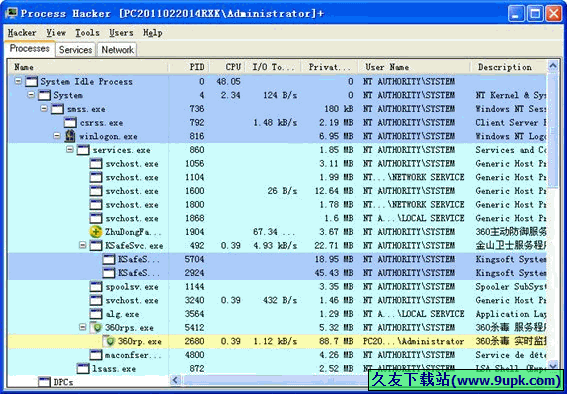
Task: Click icon of System process PID 4
Action: [44, 95]
